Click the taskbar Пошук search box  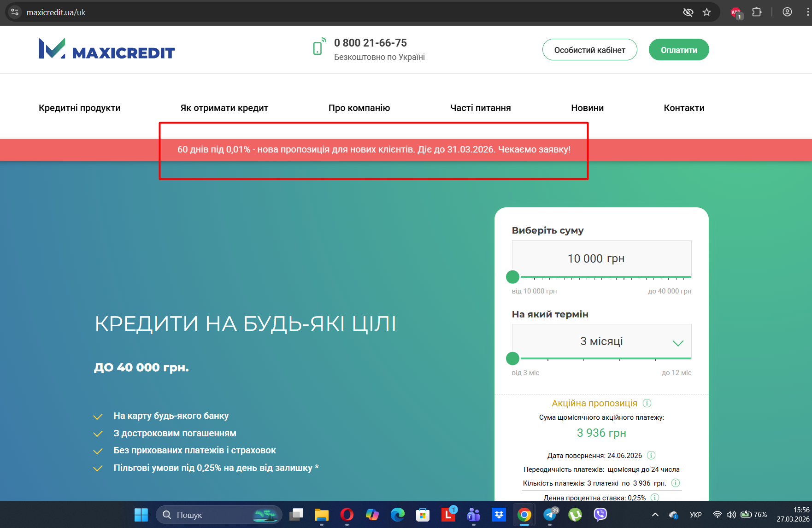click(219, 515)
